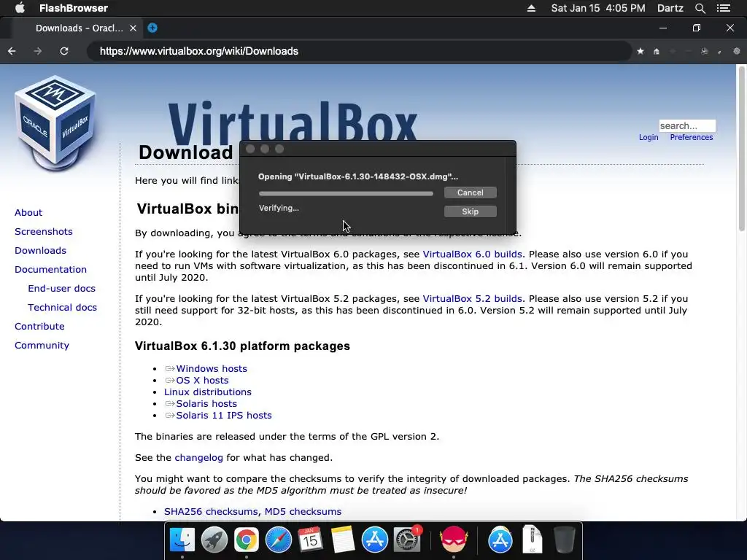
Task: Bookmark the page with the star icon
Action: 640,51
